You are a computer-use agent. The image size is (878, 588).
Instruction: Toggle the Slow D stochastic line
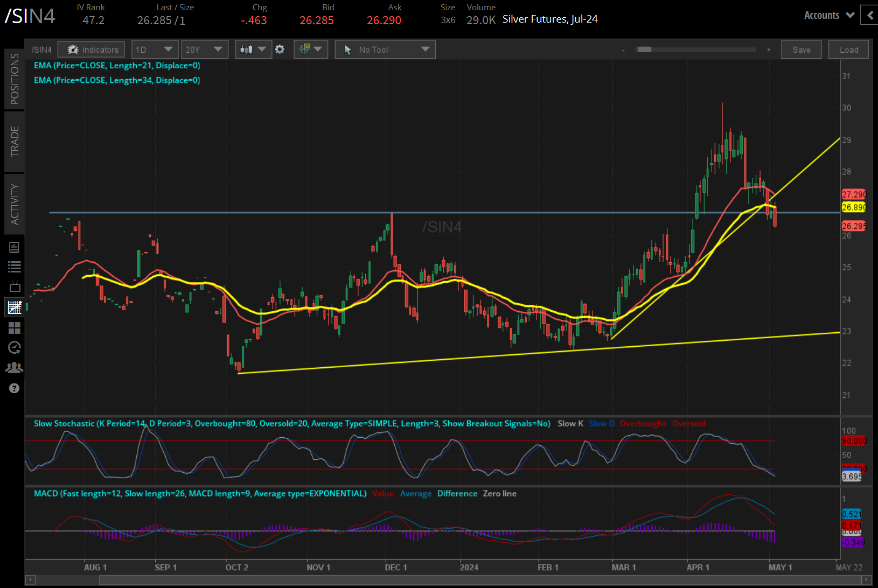(x=602, y=423)
